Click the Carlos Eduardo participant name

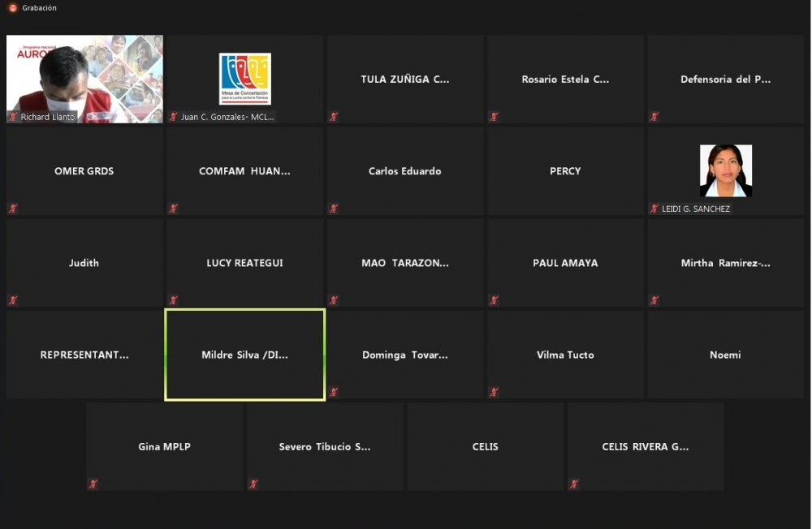point(404,171)
